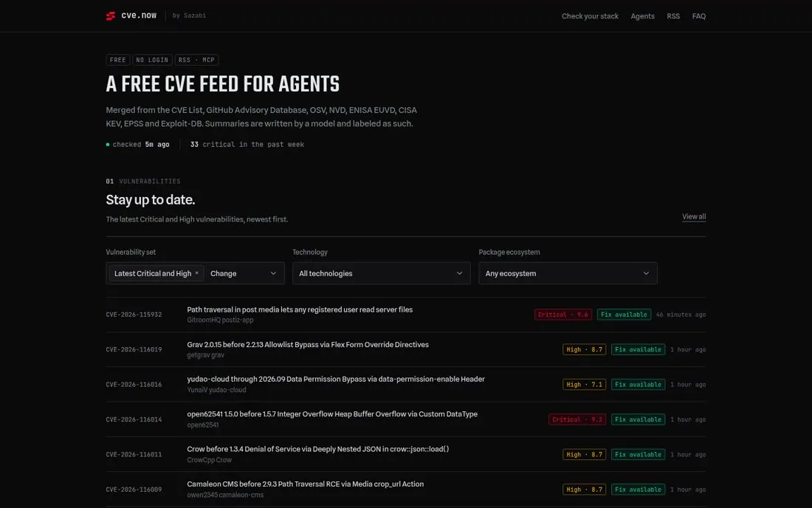Click the High 8.7 badge on Grav row
This screenshot has height=508, width=812.
pos(584,349)
